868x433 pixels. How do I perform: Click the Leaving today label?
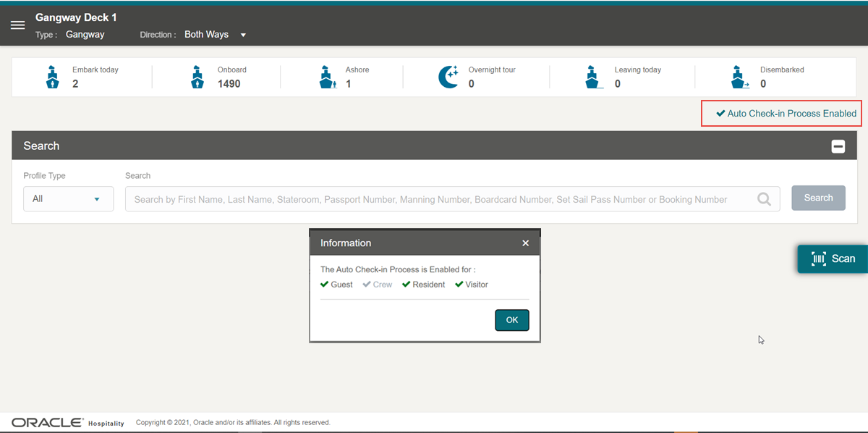click(638, 70)
